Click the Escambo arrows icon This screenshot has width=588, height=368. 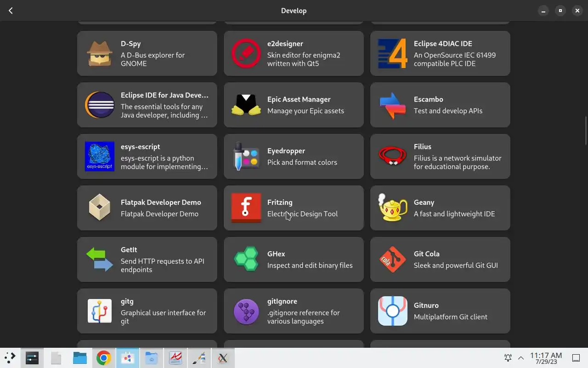tap(393, 105)
